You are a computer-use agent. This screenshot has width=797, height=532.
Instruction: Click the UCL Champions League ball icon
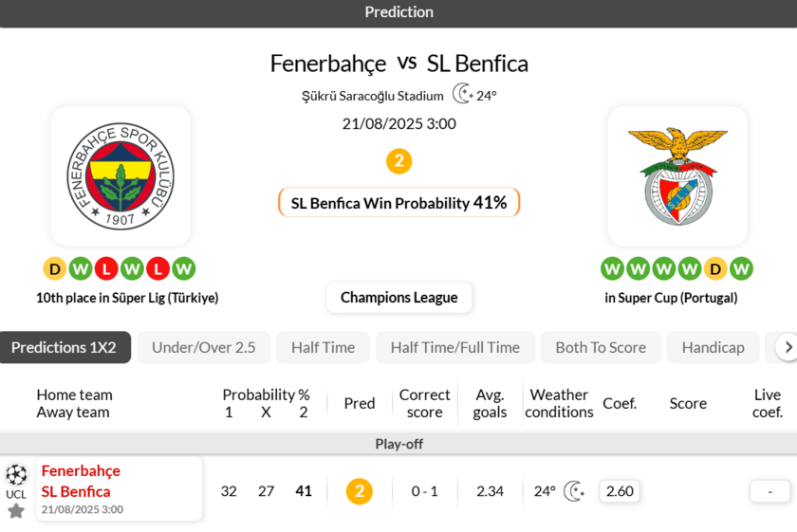tap(16, 475)
